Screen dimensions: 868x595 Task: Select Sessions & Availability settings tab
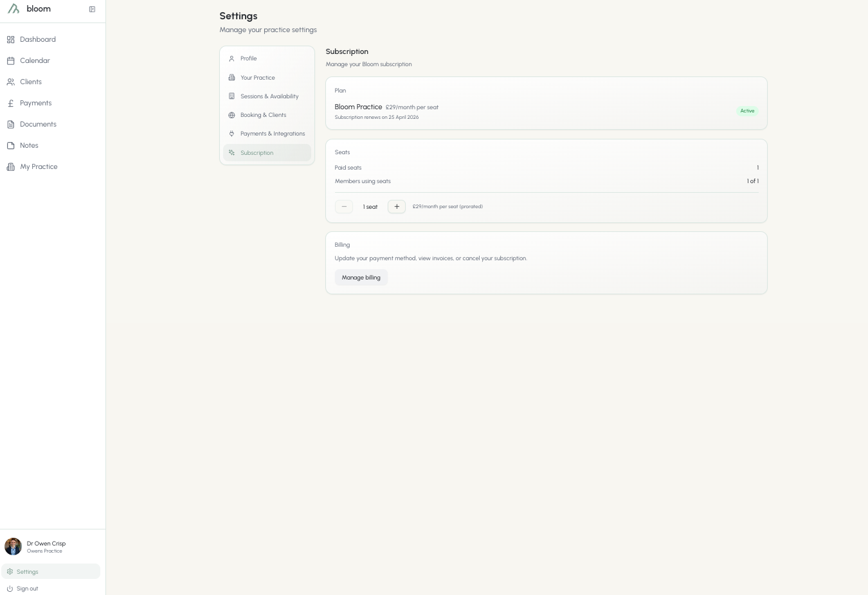tap(267, 96)
